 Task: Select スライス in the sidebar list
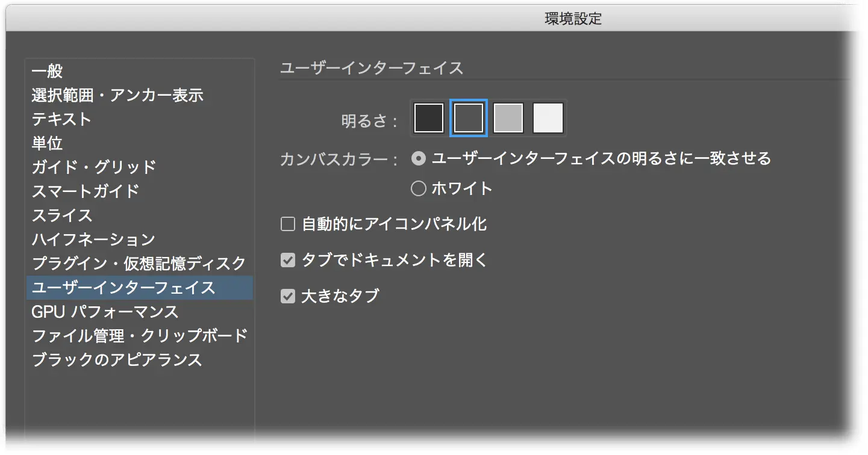point(62,215)
